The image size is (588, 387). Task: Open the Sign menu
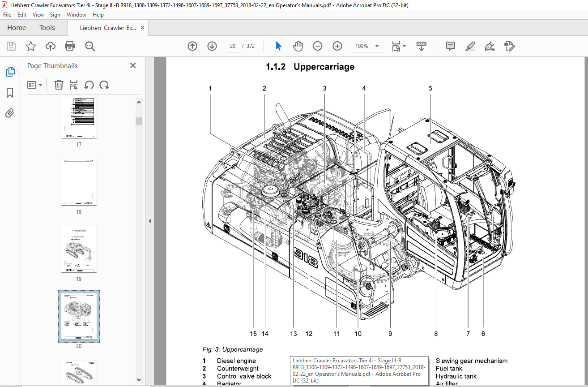[55, 15]
